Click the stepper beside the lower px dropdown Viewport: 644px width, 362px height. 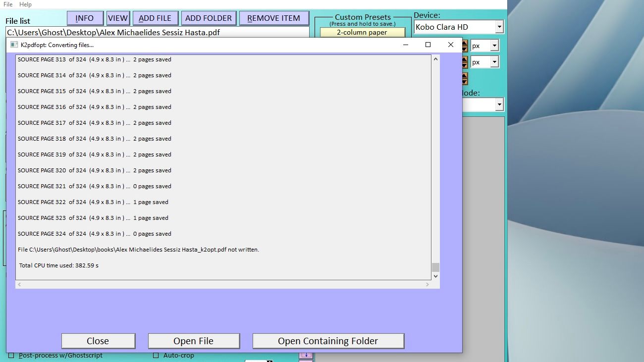pos(465,62)
